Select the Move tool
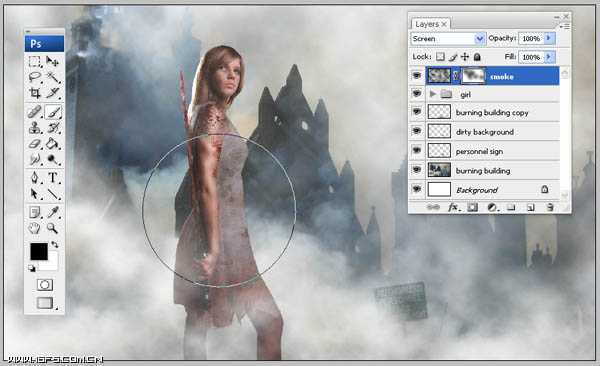 pyautogui.click(x=52, y=61)
